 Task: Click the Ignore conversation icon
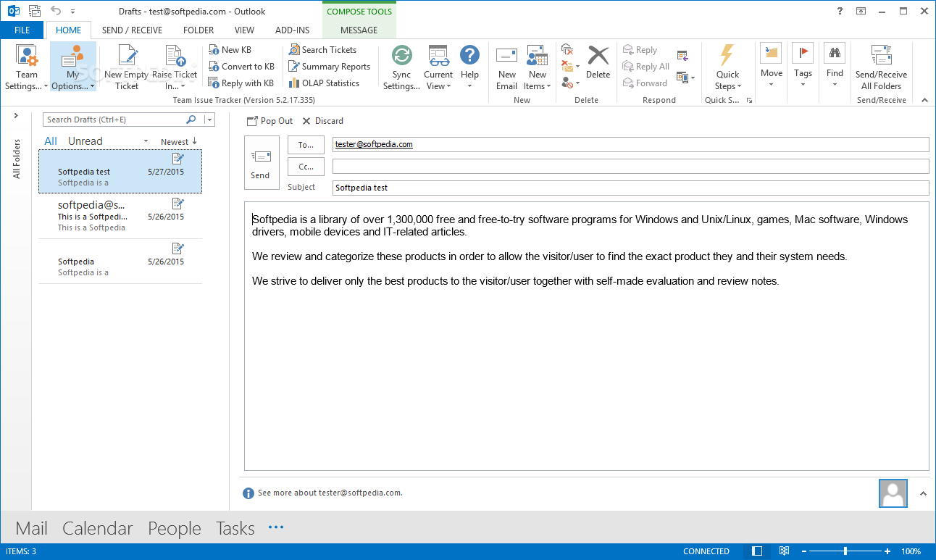click(x=567, y=49)
